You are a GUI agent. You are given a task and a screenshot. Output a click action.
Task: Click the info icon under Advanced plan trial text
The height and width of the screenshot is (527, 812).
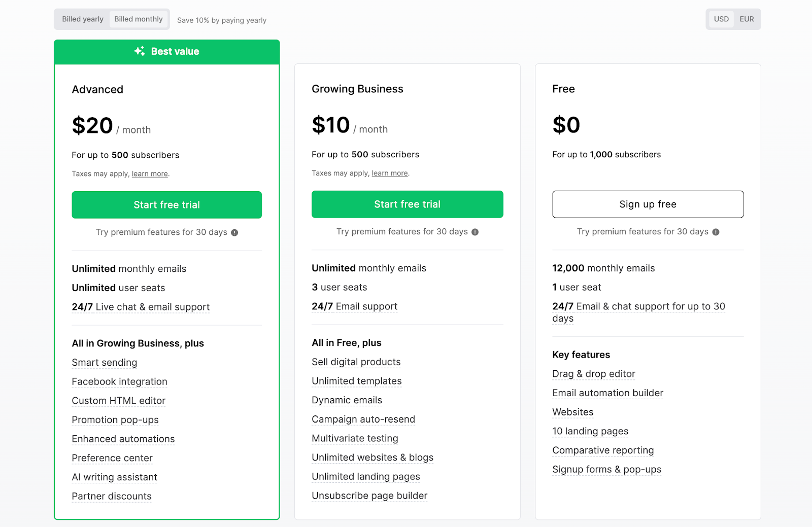coord(234,232)
